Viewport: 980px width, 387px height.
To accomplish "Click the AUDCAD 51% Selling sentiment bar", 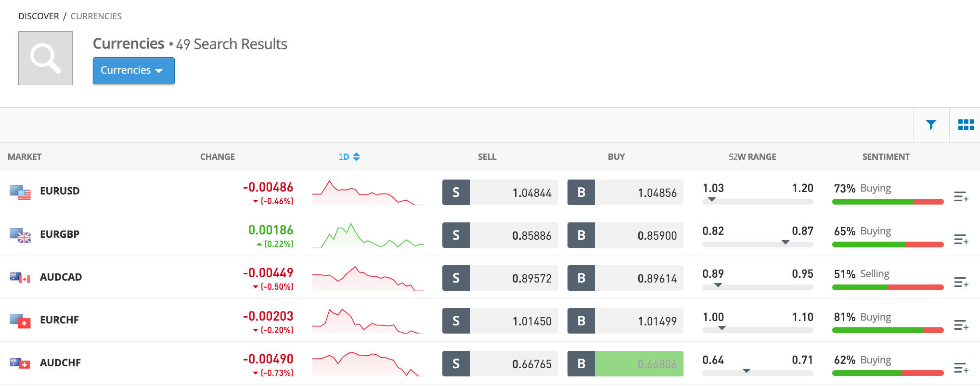I will pos(888,287).
